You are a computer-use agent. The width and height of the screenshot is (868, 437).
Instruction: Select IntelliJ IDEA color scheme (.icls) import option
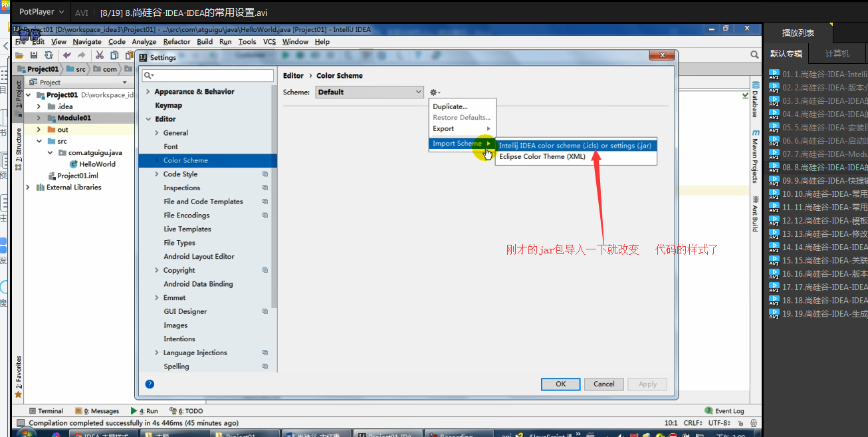(576, 145)
